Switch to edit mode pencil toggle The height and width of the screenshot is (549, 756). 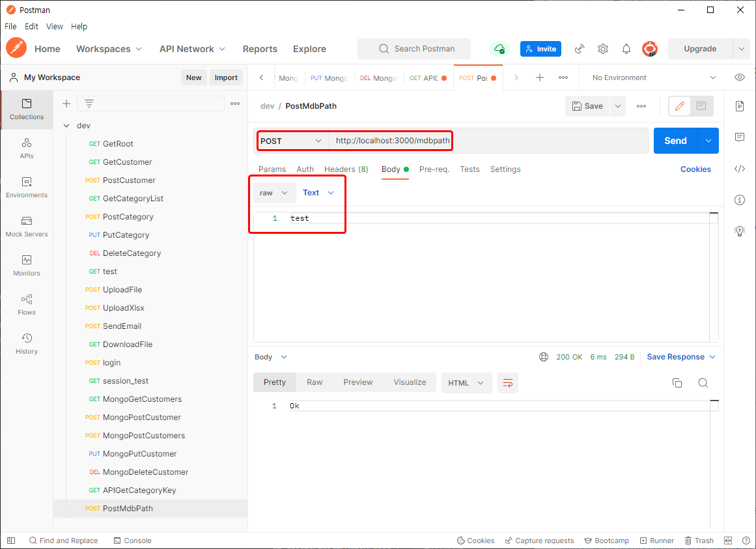[x=680, y=106]
